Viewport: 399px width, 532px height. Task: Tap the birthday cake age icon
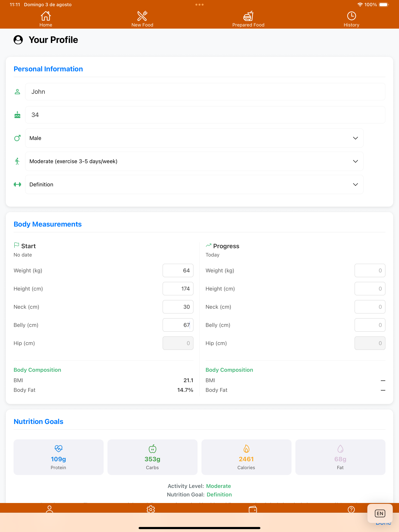[17, 115]
